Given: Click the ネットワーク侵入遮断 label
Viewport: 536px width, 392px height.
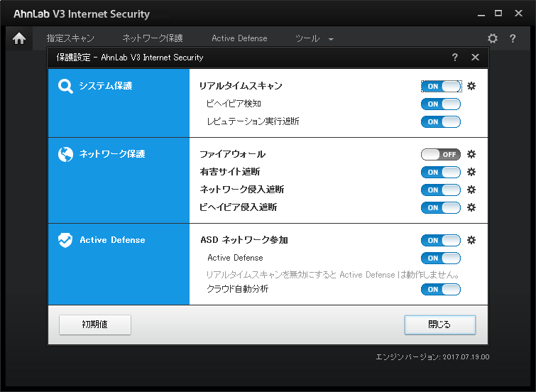Looking at the screenshot, I should [242, 190].
